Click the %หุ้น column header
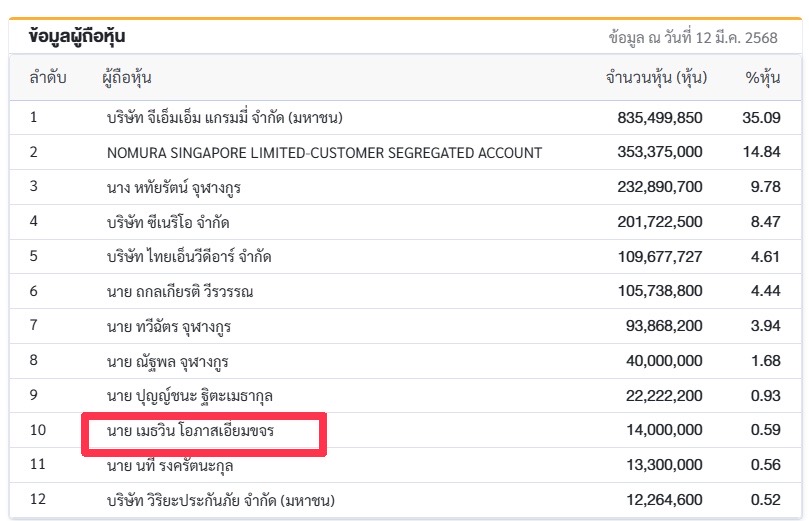The width and height of the screenshot is (809, 521). tap(763, 78)
